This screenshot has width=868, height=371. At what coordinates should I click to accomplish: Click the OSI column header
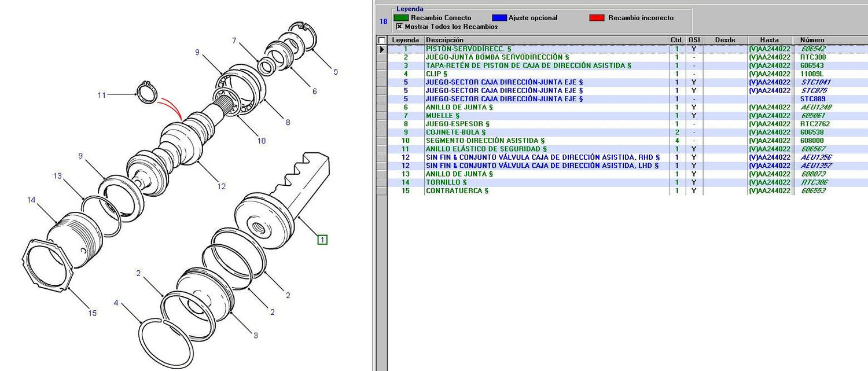tap(694, 40)
